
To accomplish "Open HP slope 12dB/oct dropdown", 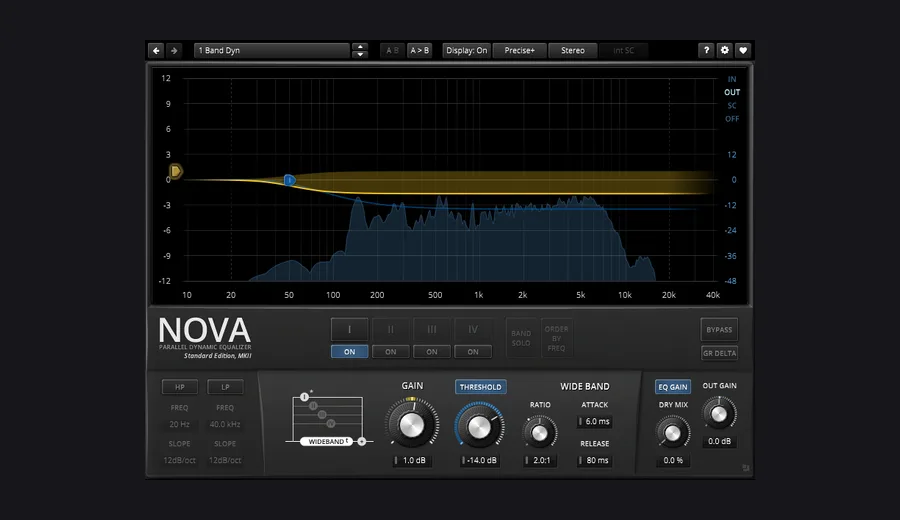I will (180, 460).
